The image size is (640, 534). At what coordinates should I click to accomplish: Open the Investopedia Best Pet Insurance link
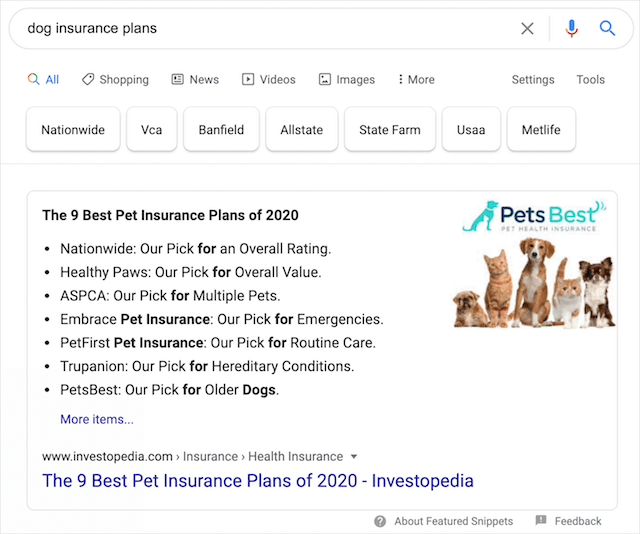click(258, 481)
